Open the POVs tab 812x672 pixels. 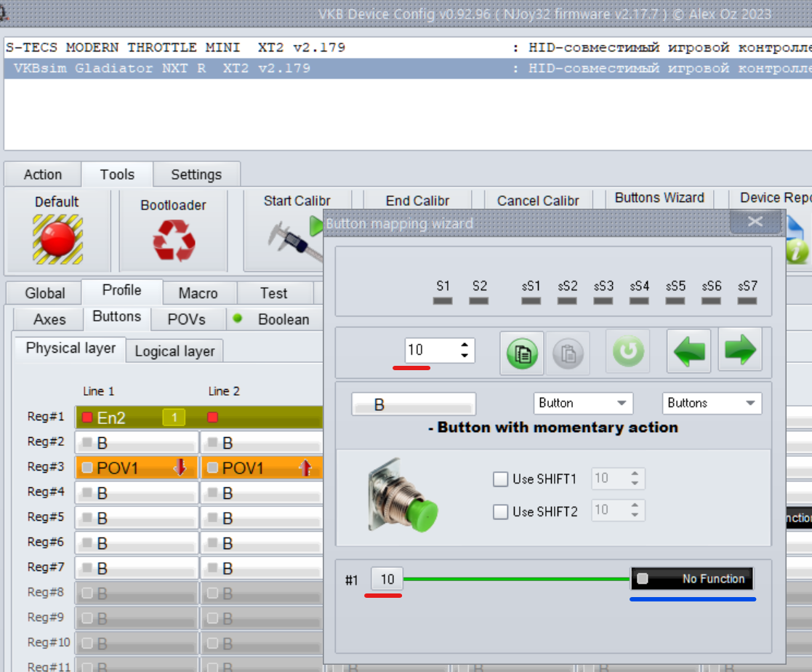tap(186, 319)
